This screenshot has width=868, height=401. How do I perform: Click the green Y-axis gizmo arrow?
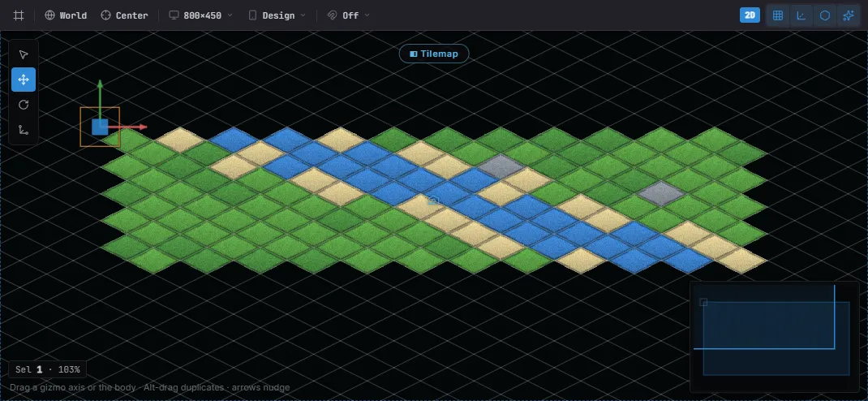[101, 98]
